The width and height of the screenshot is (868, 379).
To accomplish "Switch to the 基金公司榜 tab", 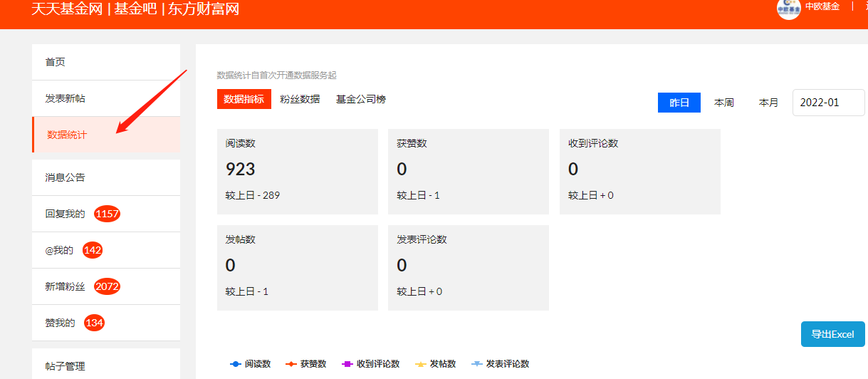I will click(361, 99).
